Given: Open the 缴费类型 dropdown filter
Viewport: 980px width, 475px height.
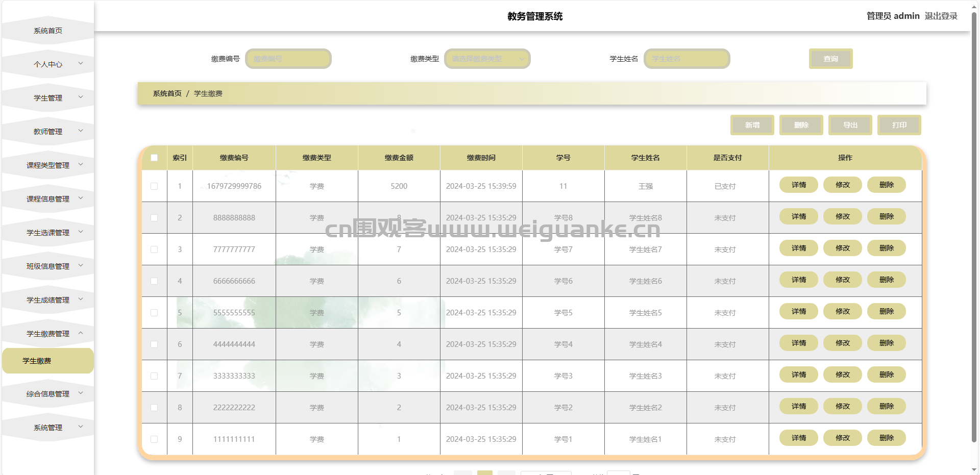Looking at the screenshot, I should (x=487, y=59).
